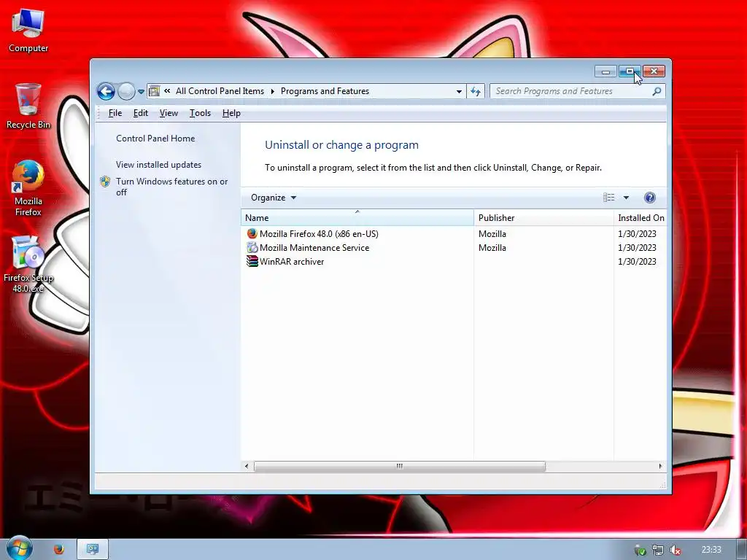Click the blue help question mark icon

[x=649, y=198]
